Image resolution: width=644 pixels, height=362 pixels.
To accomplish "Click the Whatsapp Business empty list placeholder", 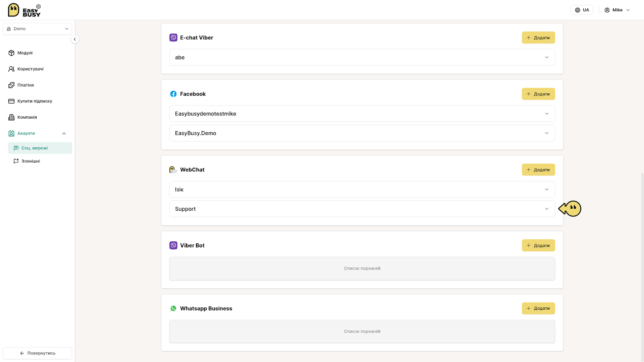I will coord(362,331).
